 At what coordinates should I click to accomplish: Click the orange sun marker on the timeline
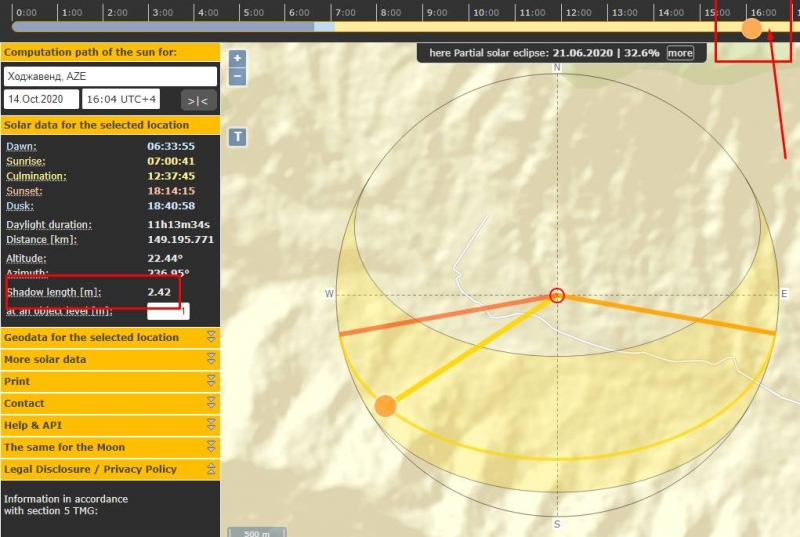point(751,29)
